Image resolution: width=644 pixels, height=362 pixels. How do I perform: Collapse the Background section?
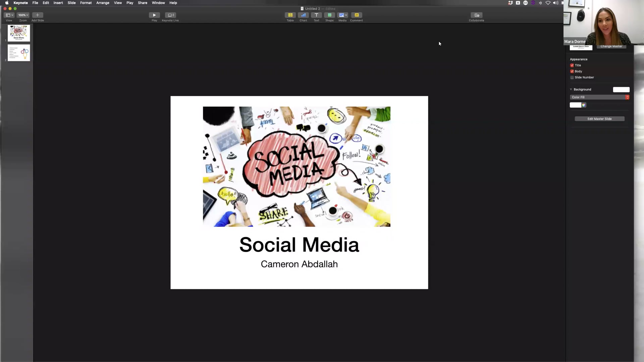pyautogui.click(x=571, y=89)
